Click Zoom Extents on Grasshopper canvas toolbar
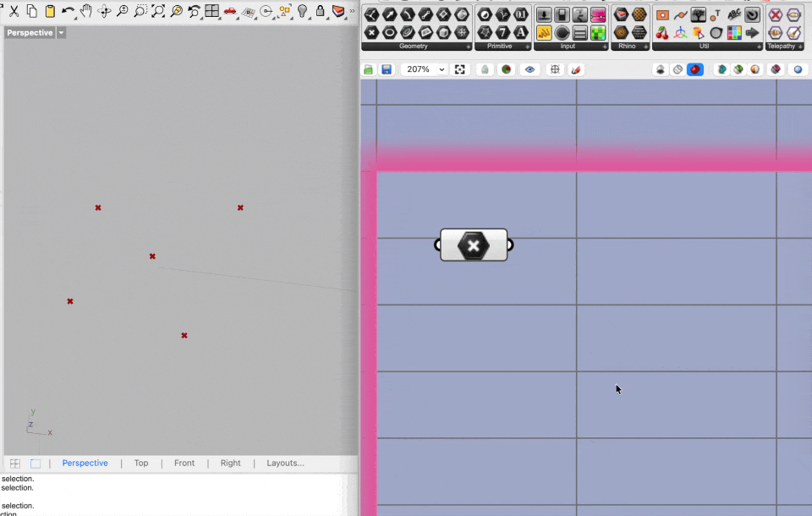Image resolution: width=812 pixels, height=516 pixels. click(460, 69)
